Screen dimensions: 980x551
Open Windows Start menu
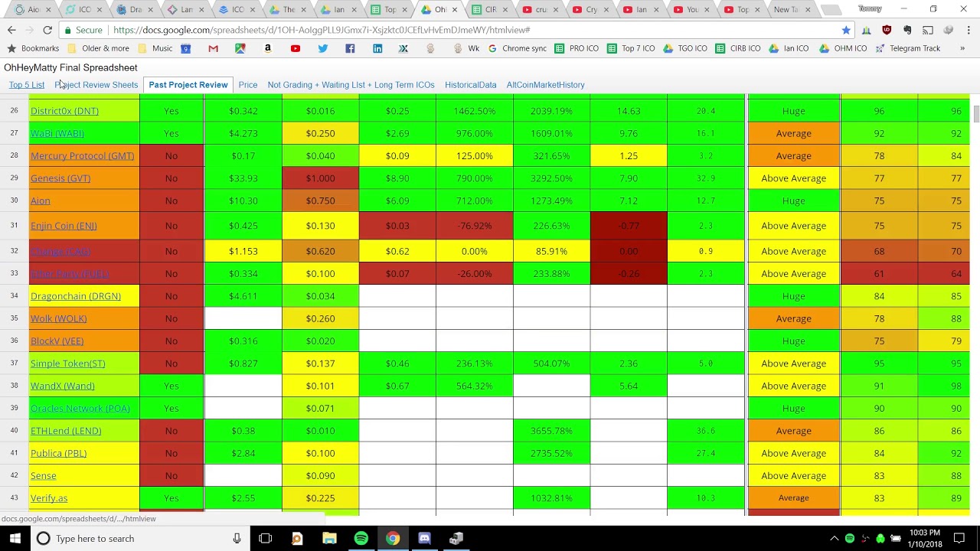pos(15,538)
